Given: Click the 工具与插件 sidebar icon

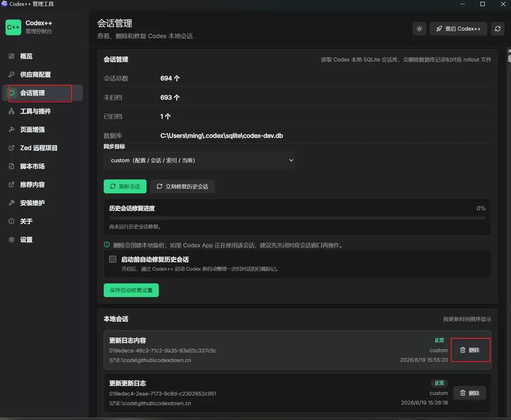Looking at the screenshot, I should click(11, 111).
